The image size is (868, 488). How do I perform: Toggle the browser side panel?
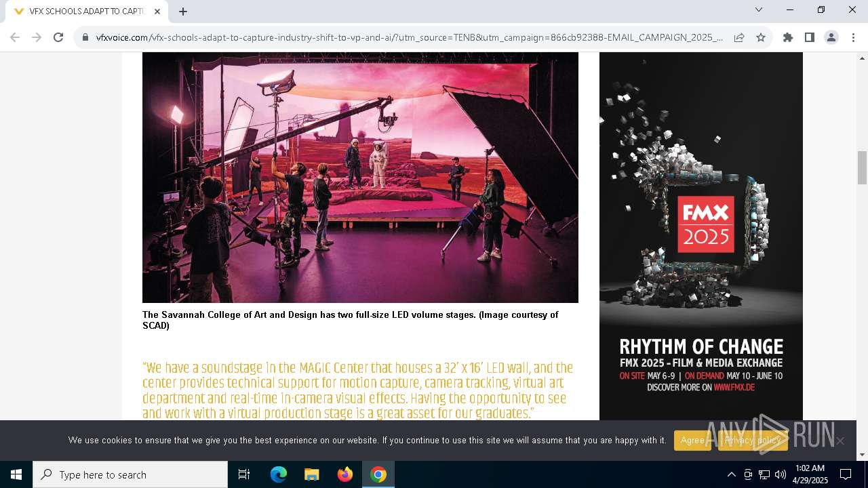pyautogui.click(x=810, y=37)
